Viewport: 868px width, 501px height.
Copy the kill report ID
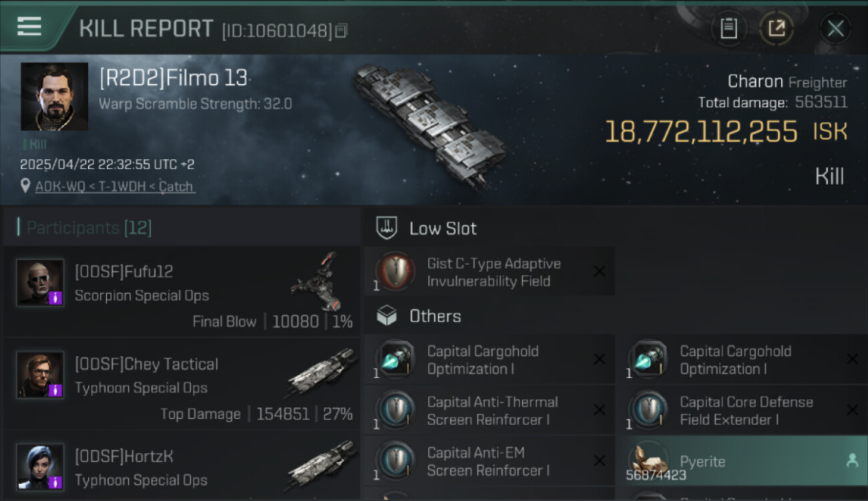click(341, 31)
